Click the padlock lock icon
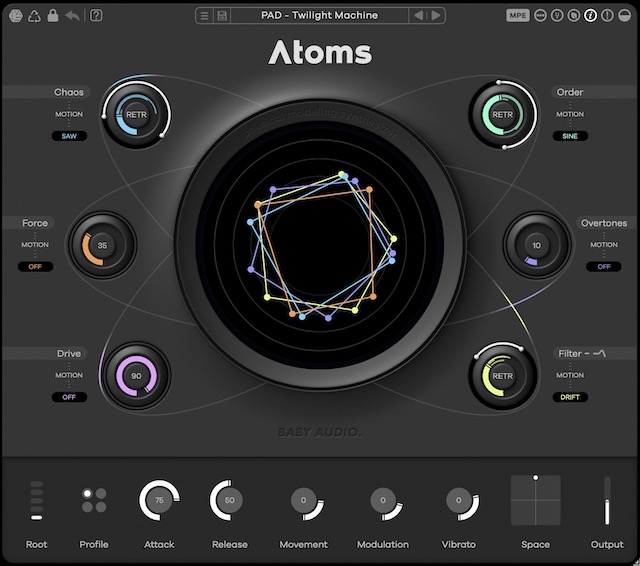This screenshot has height=566, width=640. (53, 16)
